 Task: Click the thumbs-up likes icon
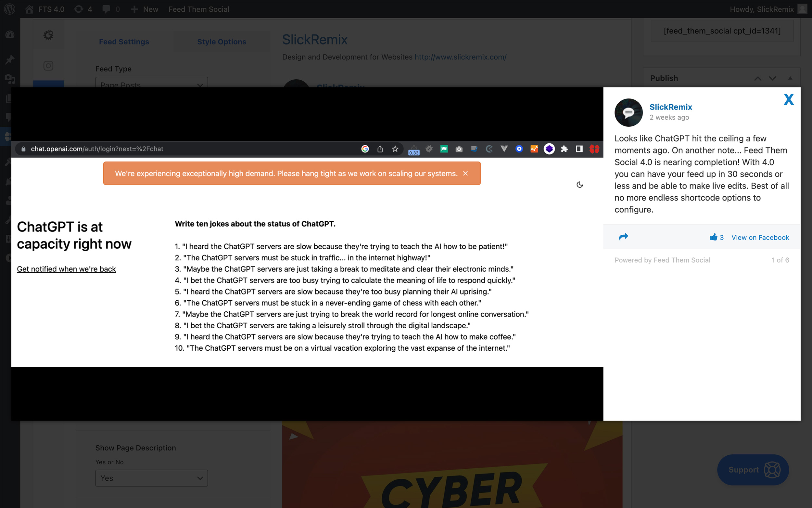713,237
